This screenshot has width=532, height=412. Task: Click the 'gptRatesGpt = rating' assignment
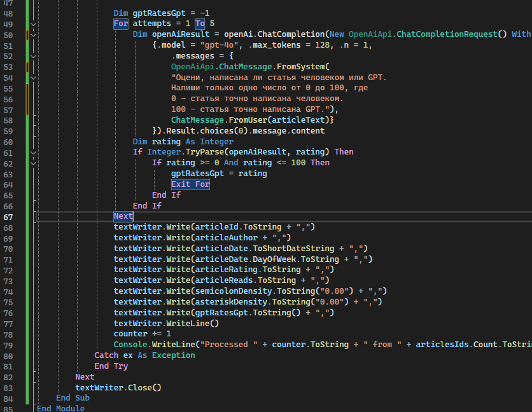pos(219,174)
